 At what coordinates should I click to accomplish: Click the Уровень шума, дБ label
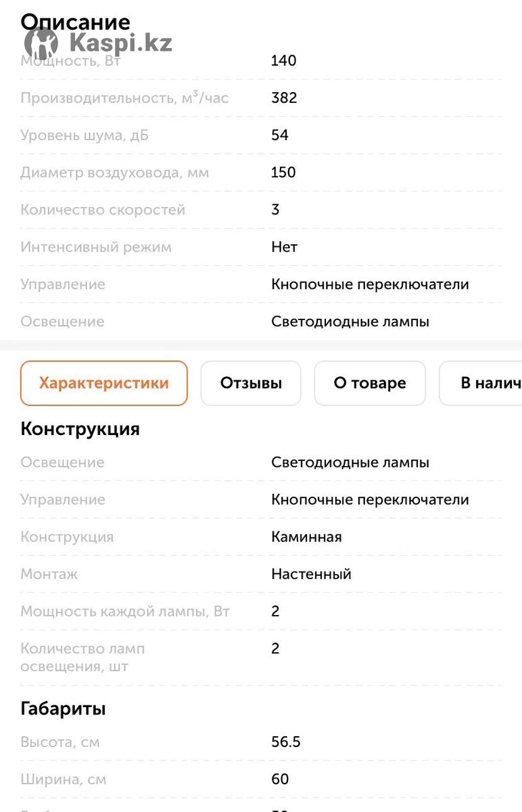[85, 135]
